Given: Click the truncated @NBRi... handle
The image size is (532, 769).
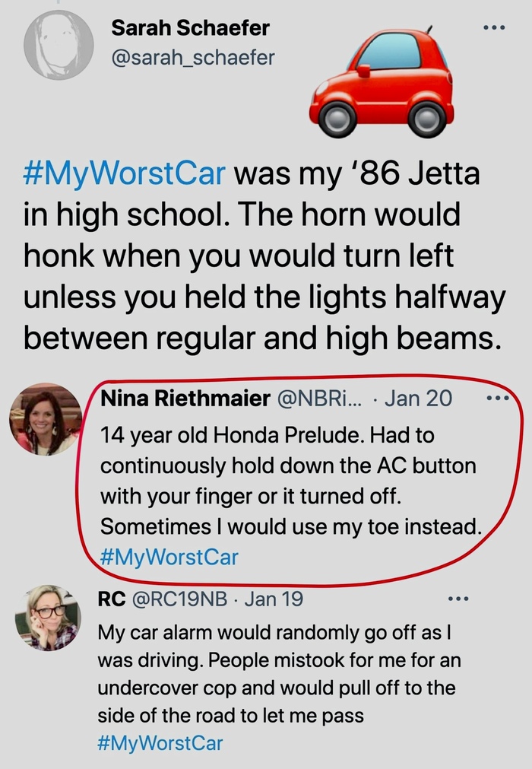Looking at the screenshot, I should pos(317,398).
